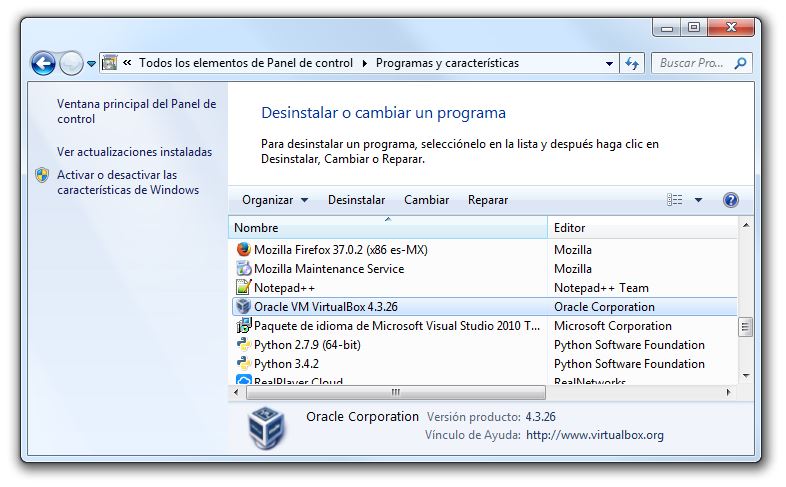The width and height of the screenshot is (786, 487).
Task: Click Reparar in the toolbar
Action: click(488, 200)
